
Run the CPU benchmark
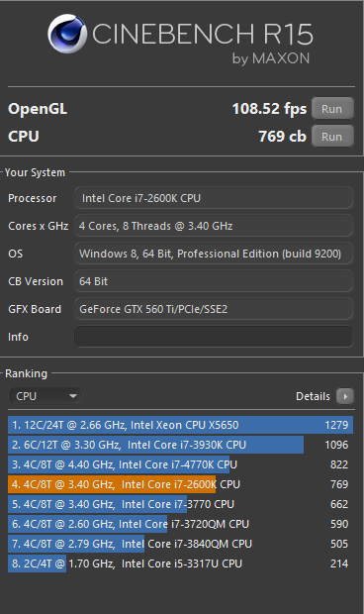tap(332, 137)
